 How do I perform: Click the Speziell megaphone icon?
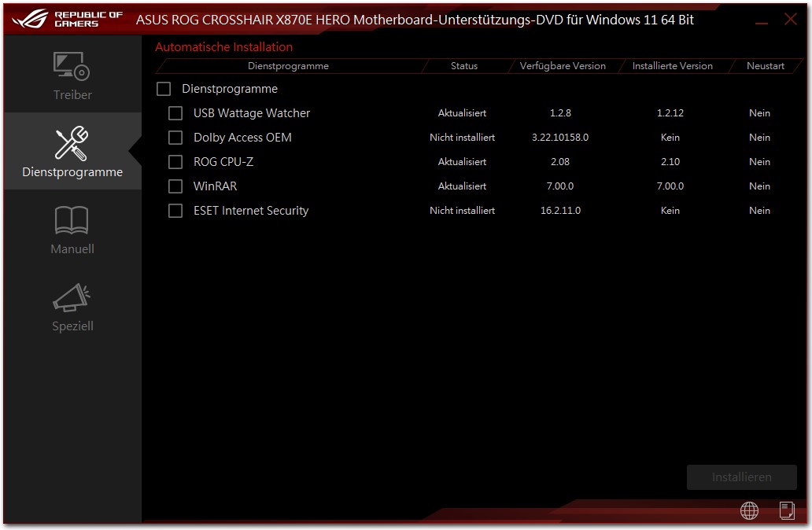coord(72,298)
